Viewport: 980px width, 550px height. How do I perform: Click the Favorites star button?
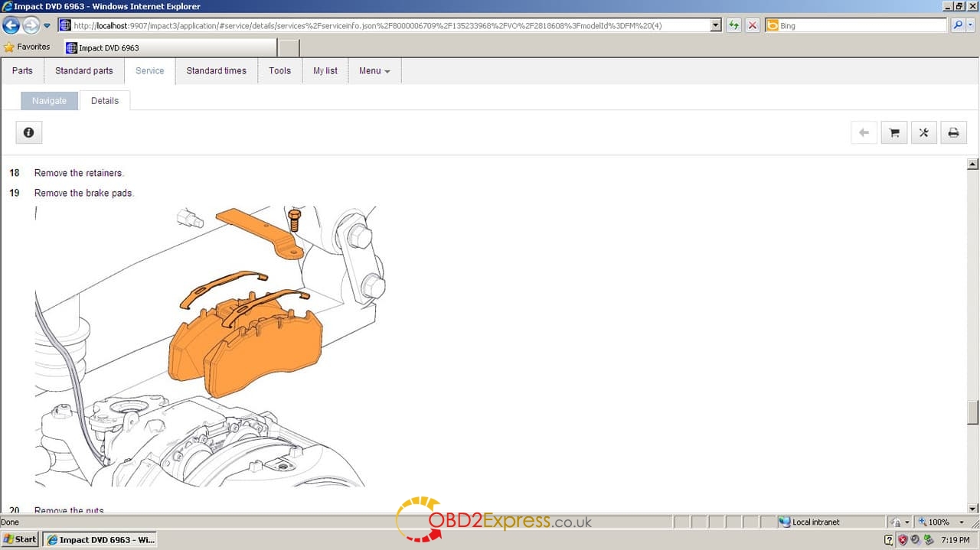(28, 47)
